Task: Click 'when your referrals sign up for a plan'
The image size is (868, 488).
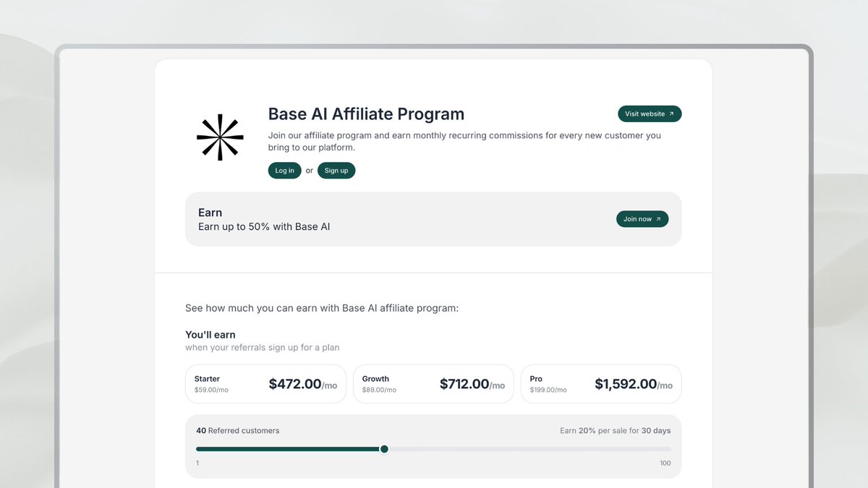Action: coord(263,348)
